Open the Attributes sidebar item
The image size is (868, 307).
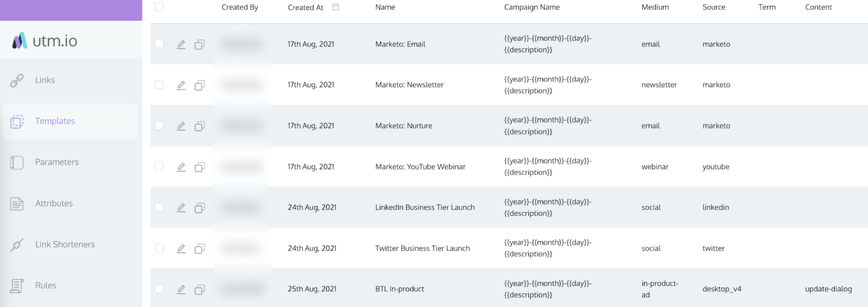coord(54,203)
